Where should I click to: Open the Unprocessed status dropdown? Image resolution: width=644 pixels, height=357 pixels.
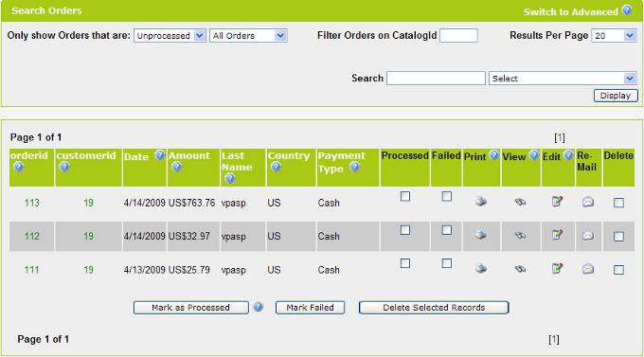pyautogui.click(x=170, y=36)
